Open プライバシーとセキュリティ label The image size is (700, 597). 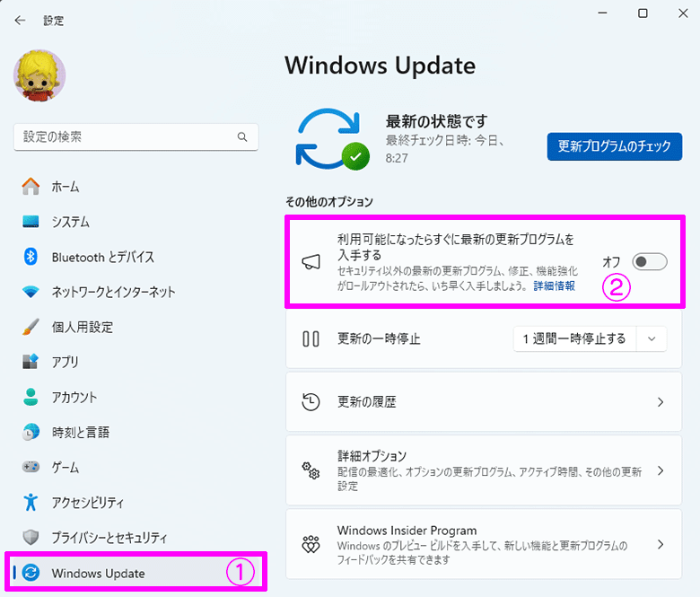109,538
